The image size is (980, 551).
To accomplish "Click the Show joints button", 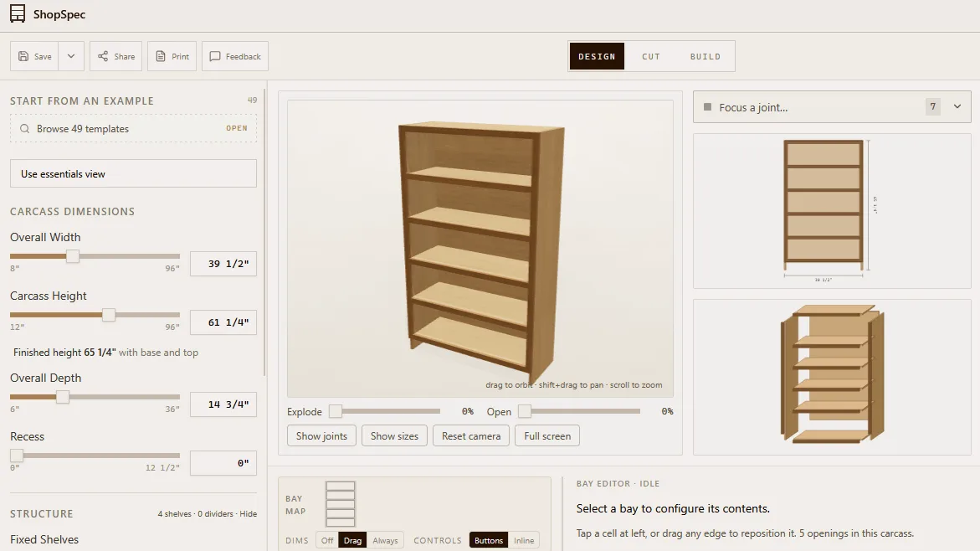I will point(321,436).
